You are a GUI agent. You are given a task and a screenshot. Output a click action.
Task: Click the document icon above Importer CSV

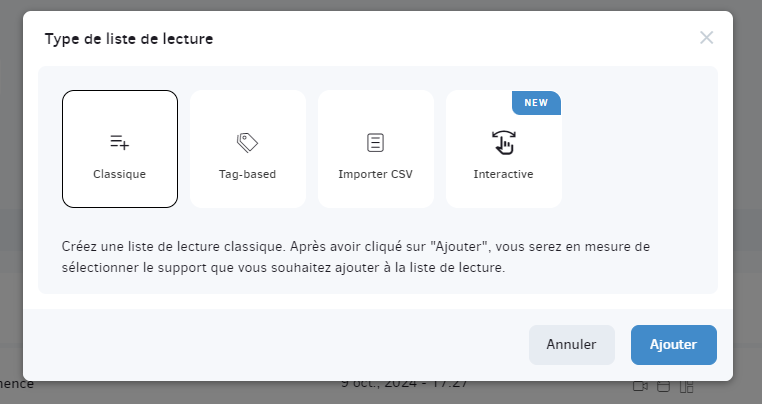375,142
